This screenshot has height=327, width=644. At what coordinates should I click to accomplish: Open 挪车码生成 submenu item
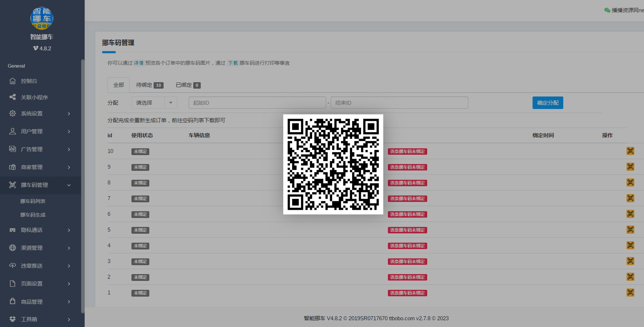pyautogui.click(x=33, y=215)
